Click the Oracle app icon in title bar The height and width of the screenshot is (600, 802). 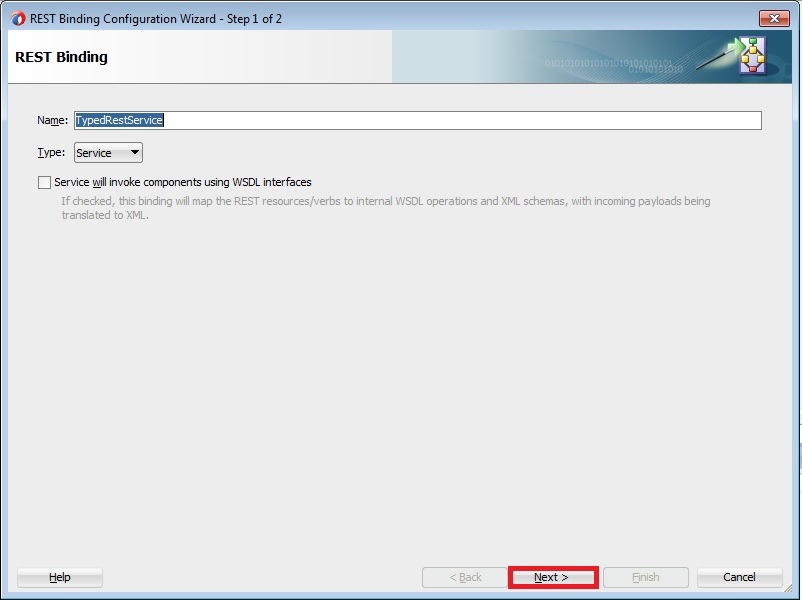pos(18,18)
